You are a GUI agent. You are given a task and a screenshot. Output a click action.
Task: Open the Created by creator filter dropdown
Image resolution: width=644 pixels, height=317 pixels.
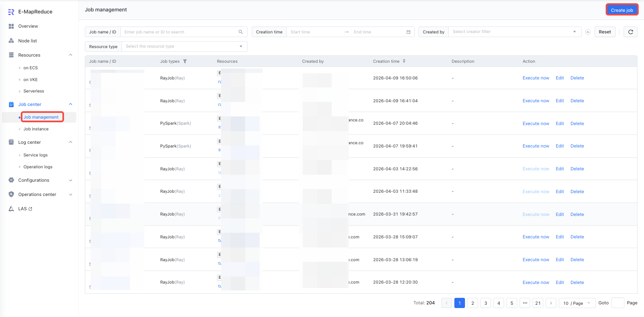[x=515, y=32]
